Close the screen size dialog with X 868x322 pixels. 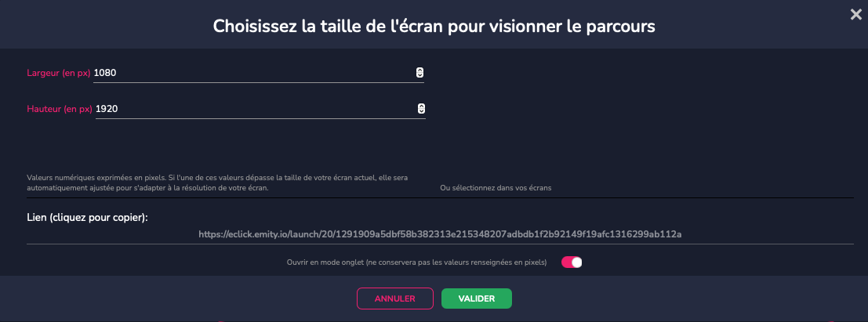coord(855,15)
